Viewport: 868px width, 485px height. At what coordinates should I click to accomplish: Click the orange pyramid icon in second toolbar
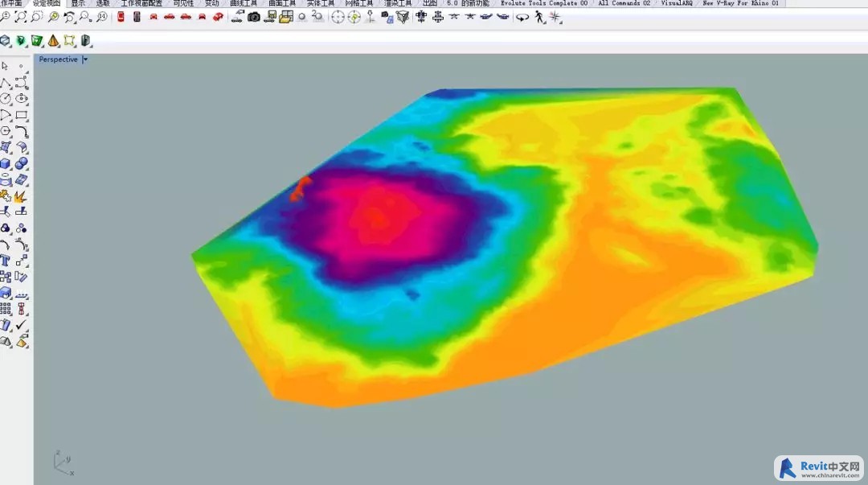click(53, 41)
